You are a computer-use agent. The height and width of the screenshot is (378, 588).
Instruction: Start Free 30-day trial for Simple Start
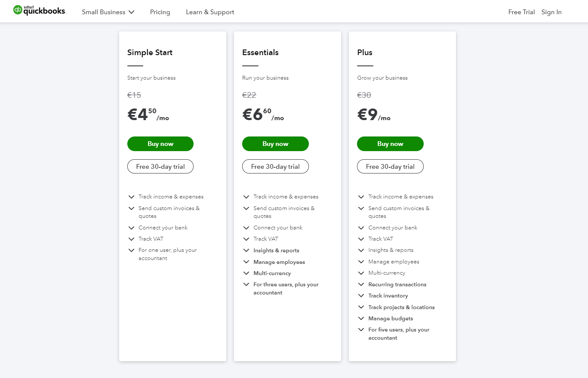pos(160,167)
